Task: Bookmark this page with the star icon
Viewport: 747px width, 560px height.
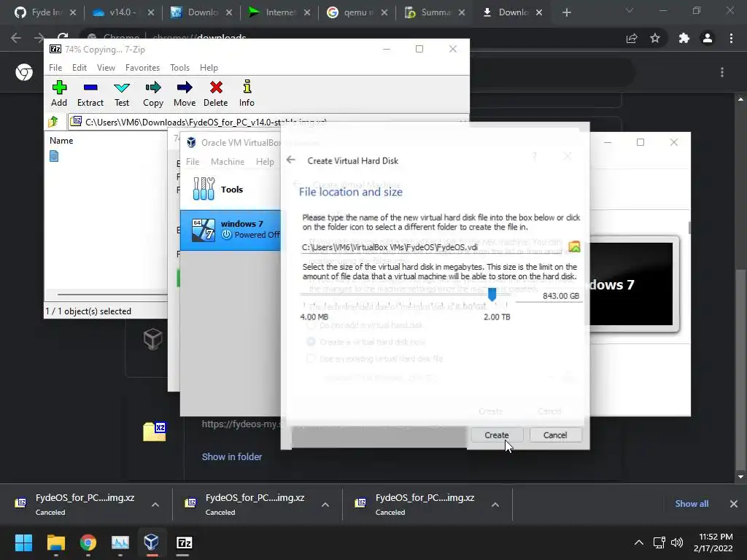Action: point(655,38)
